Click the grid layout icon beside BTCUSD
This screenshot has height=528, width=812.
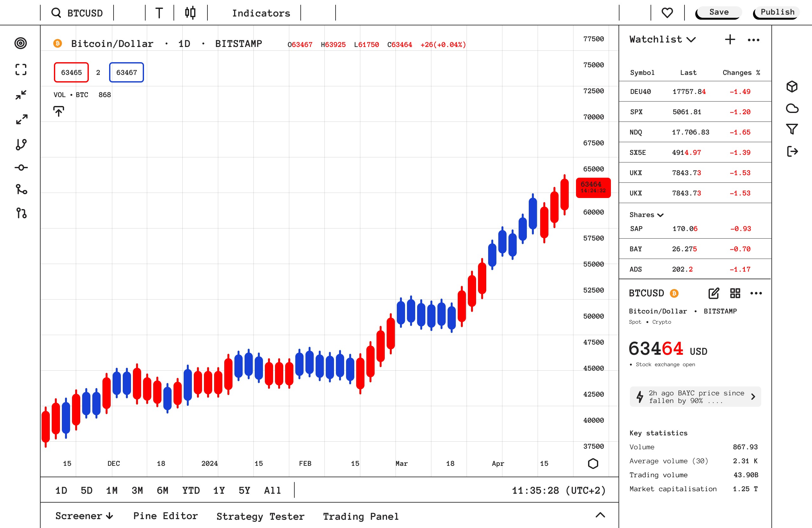click(735, 293)
